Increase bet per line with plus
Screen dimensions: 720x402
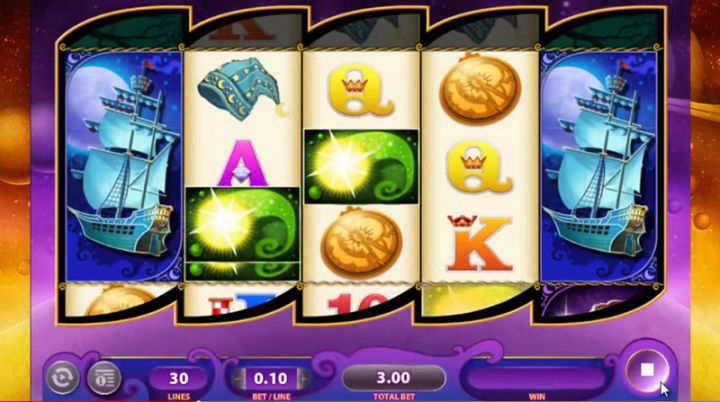tap(303, 379)
